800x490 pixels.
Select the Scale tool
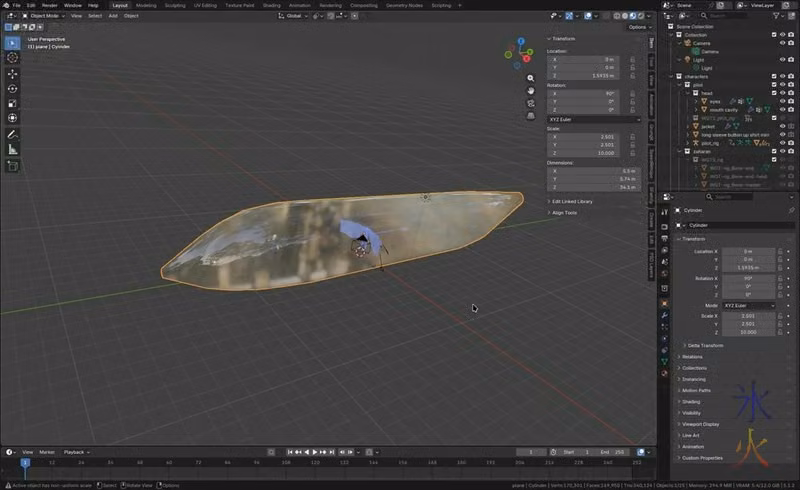click(12, 104)
